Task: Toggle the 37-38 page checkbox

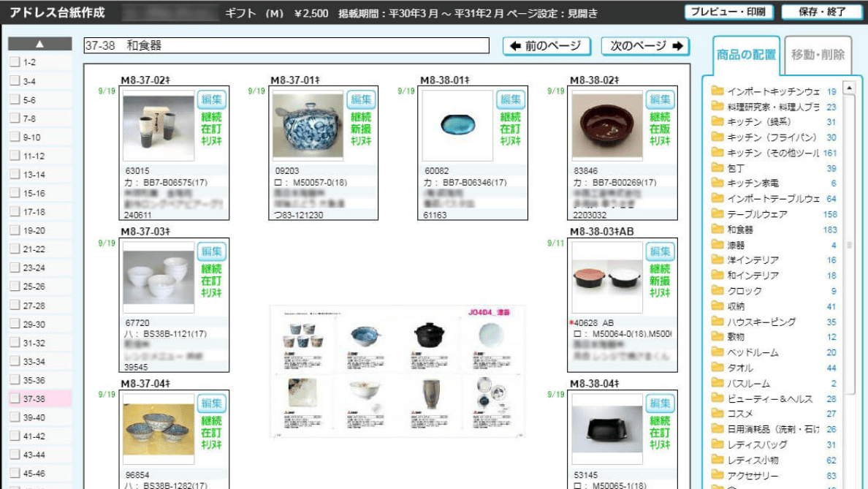Action: (x=15, y=399)
